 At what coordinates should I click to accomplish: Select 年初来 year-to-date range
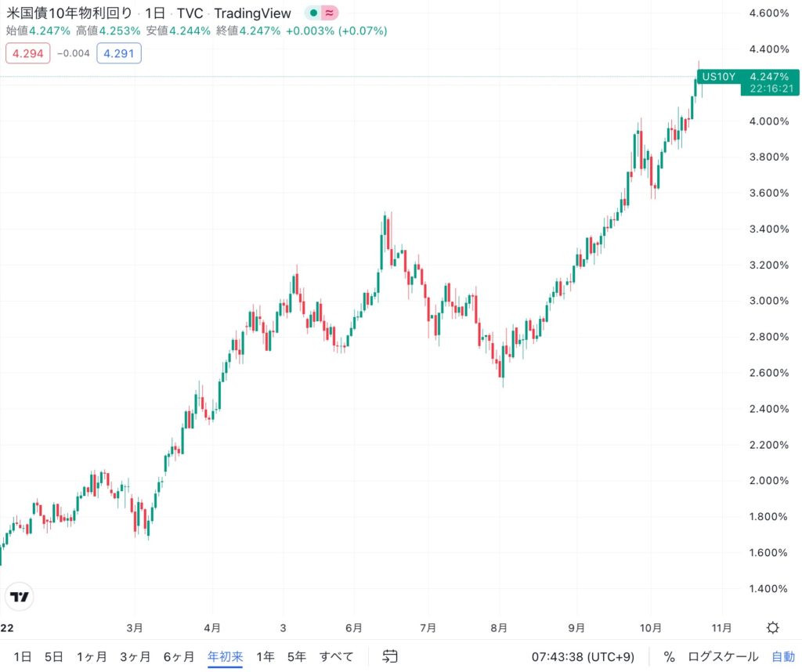click(x=225, y=656)
